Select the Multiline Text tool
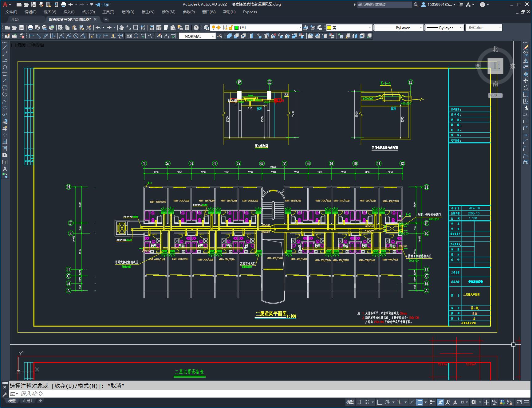 [x=5, y=169]
